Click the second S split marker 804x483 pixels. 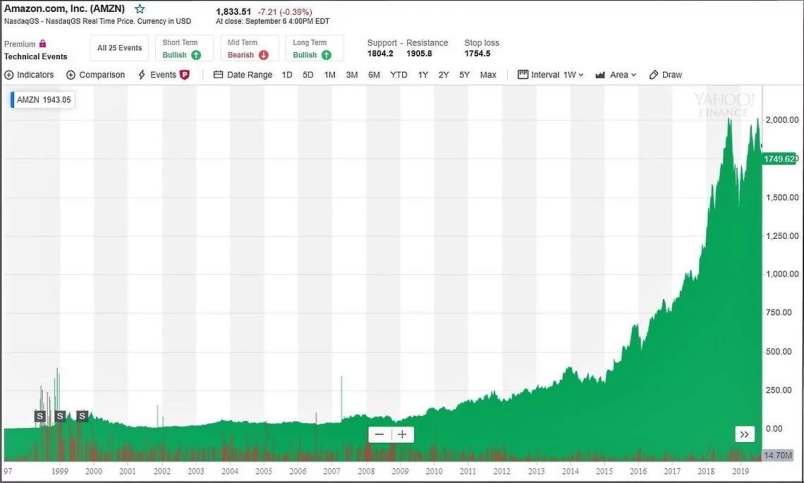click(x=59, y=416)
